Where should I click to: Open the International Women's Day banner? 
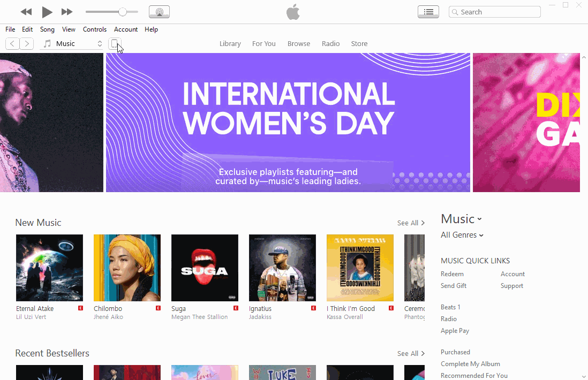288,123
